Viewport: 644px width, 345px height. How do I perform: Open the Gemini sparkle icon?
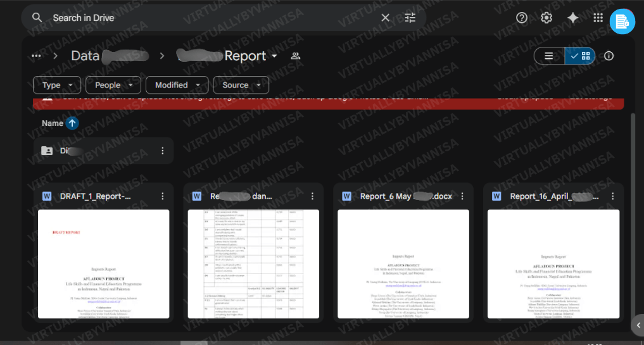click(x=572, y=18)
